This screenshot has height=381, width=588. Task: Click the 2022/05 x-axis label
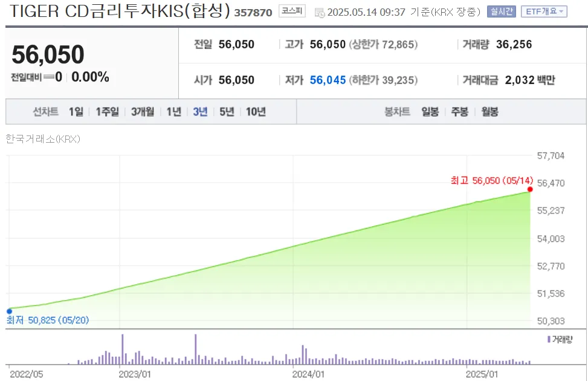[x=26, y=374]
